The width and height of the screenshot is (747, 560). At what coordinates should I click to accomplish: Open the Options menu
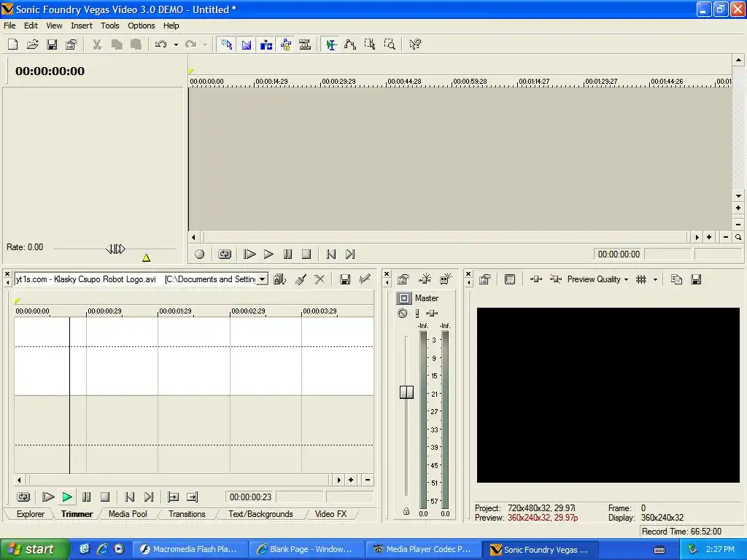pos(141,26)
